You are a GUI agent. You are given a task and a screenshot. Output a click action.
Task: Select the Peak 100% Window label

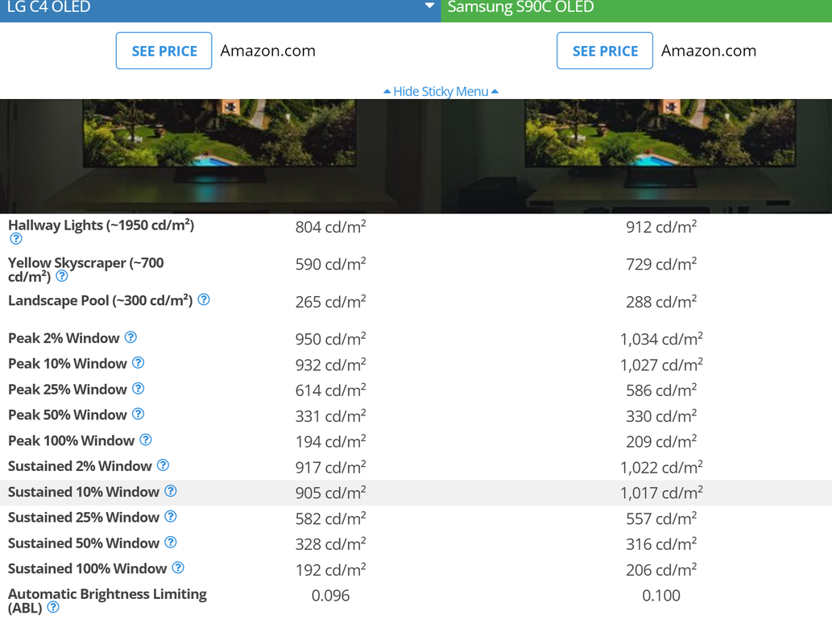click(71, 441)
